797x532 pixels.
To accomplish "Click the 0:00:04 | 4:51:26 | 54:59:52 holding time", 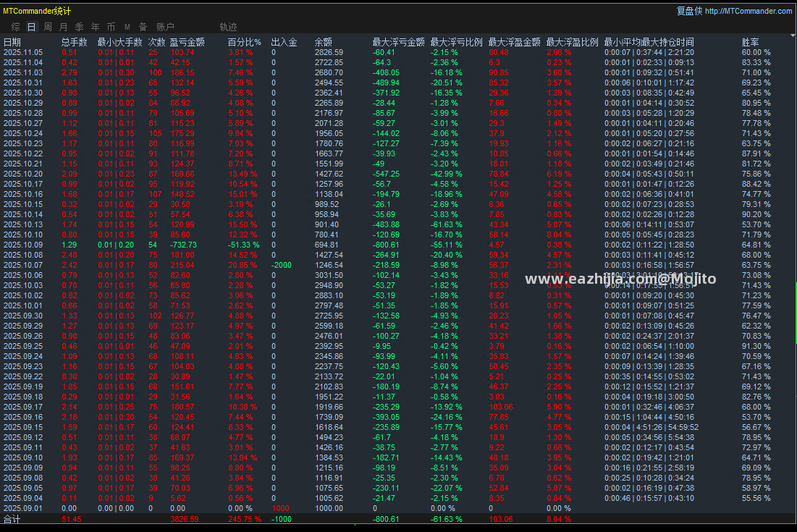I will (651, 427).
